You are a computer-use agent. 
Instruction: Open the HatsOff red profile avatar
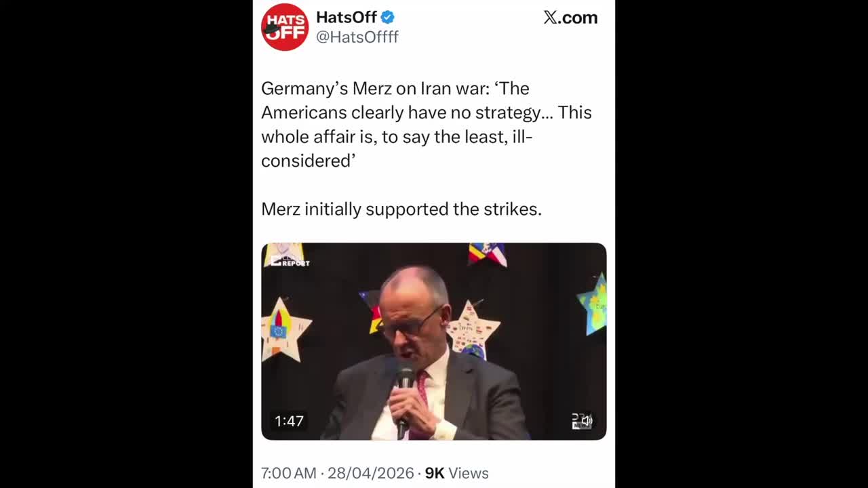click(285, 27)
